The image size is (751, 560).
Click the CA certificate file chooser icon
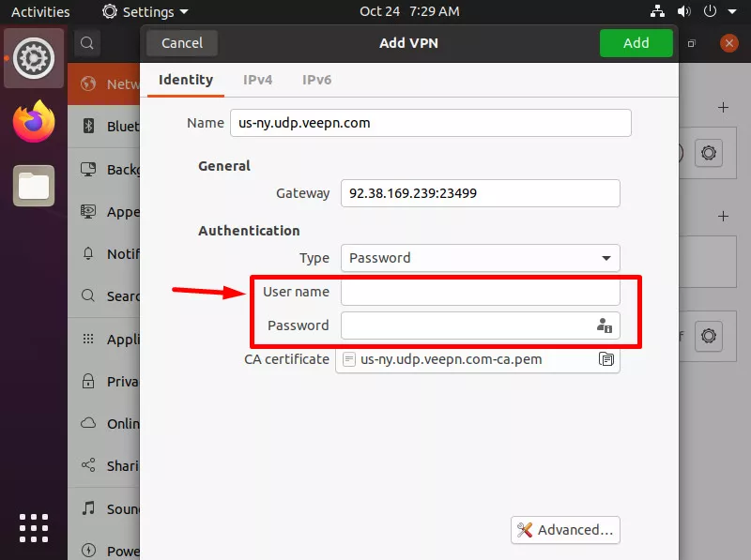[x=606, y=359]
